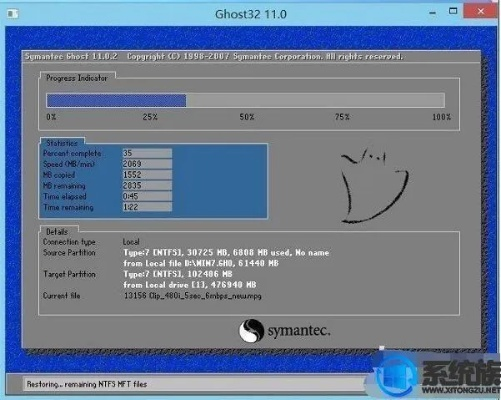
Task: Click the 25% progress scale label
Action: (x=150, y=117)
